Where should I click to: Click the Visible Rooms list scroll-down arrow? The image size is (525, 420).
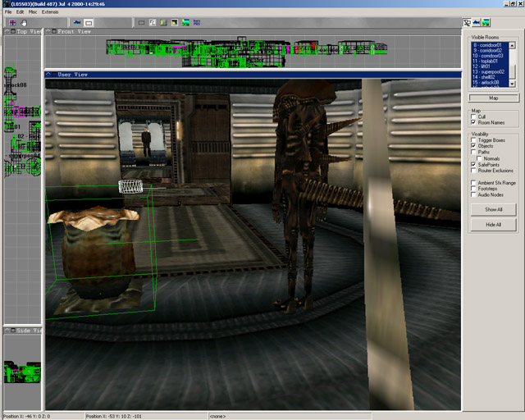click(x=512, y=84)
